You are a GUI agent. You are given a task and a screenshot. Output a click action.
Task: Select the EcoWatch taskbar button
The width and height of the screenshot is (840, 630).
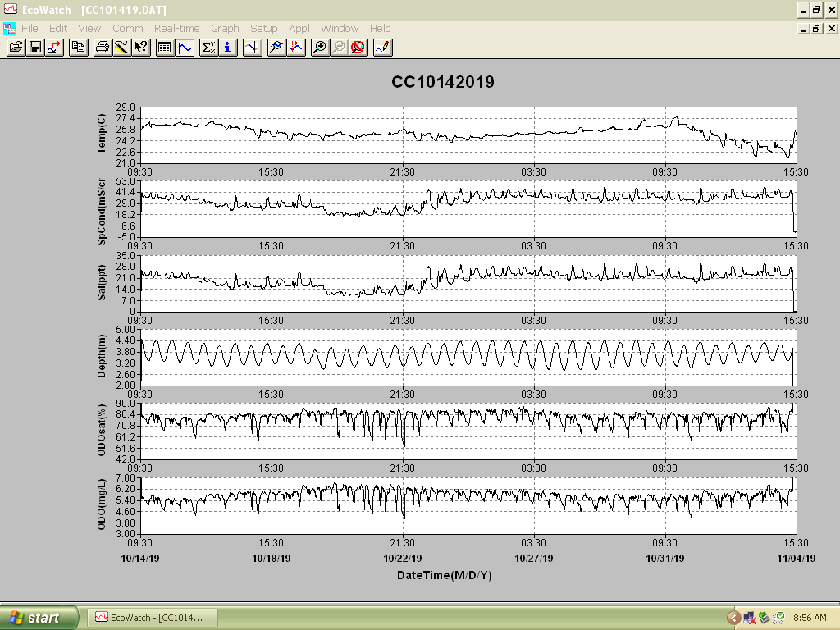click(x=152, y=618)
